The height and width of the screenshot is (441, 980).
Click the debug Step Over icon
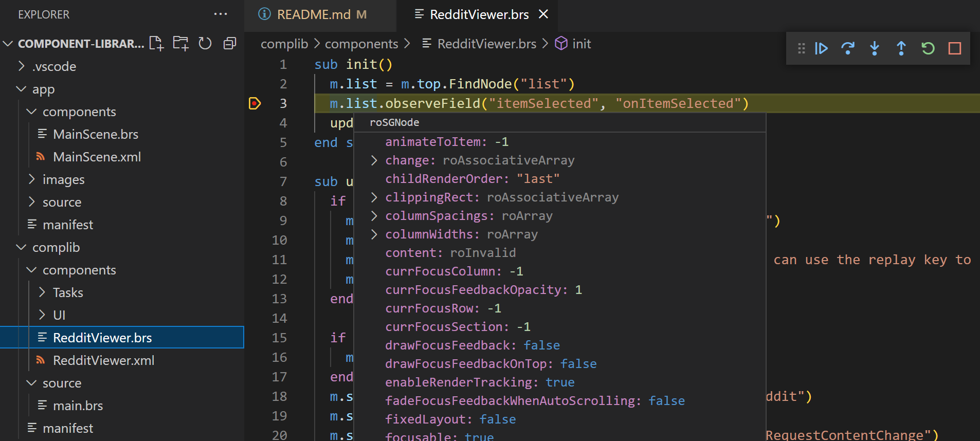(848, 48)
